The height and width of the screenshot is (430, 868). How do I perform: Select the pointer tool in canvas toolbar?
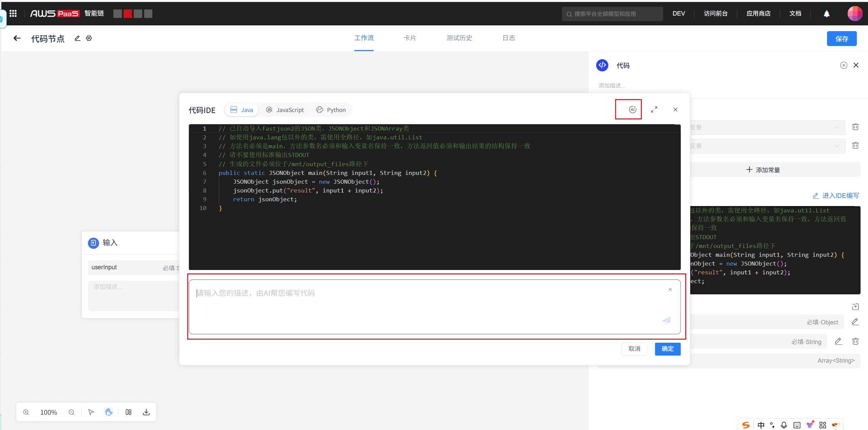click(x=91, y=412)
